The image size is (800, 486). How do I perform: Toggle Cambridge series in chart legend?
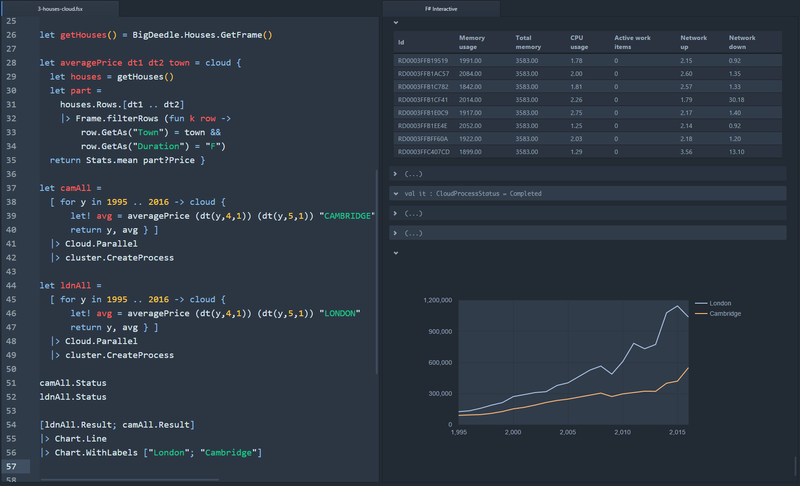tap(724, 314)
